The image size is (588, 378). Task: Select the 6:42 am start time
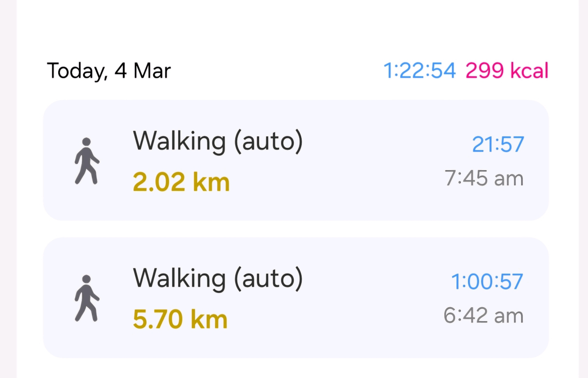tap(484, 316)
